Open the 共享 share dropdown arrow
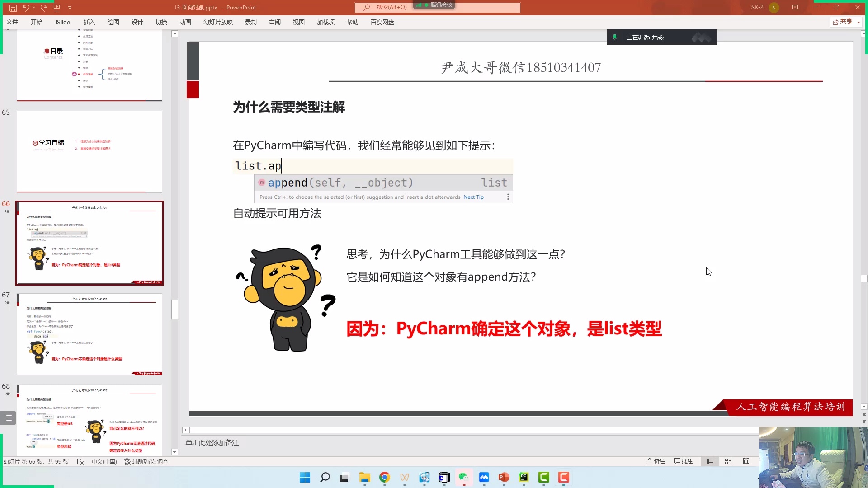This screenshot has height=488, width=868. tap(858, 22)
